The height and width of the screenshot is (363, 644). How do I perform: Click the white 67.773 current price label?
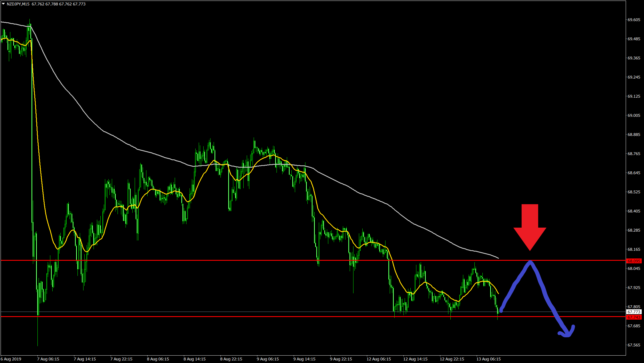tap(634, 312)
